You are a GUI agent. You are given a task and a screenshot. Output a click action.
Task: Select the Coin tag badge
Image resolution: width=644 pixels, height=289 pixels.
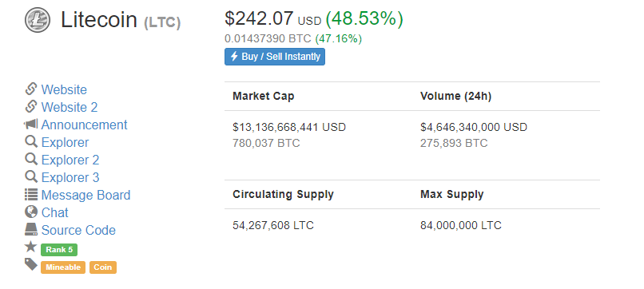(x=103, y=267)
